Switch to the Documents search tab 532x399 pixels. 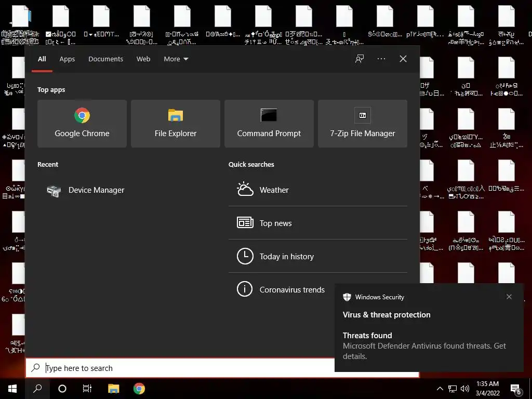[105, 59]
